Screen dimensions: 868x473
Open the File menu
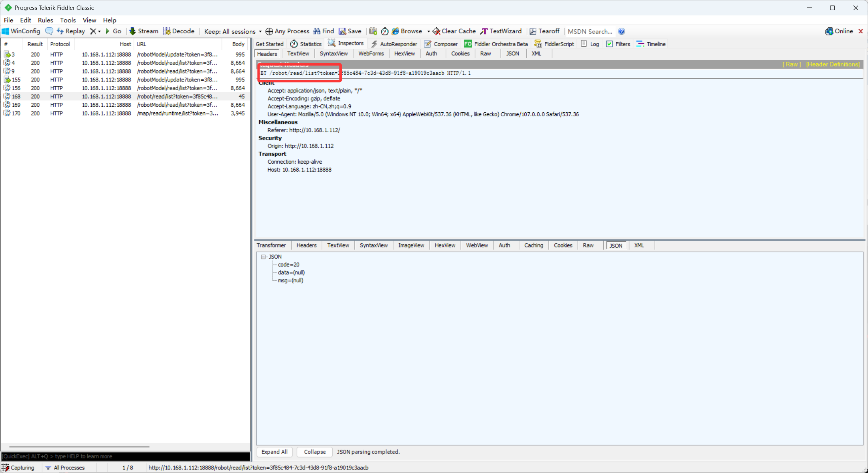point(8,20)
